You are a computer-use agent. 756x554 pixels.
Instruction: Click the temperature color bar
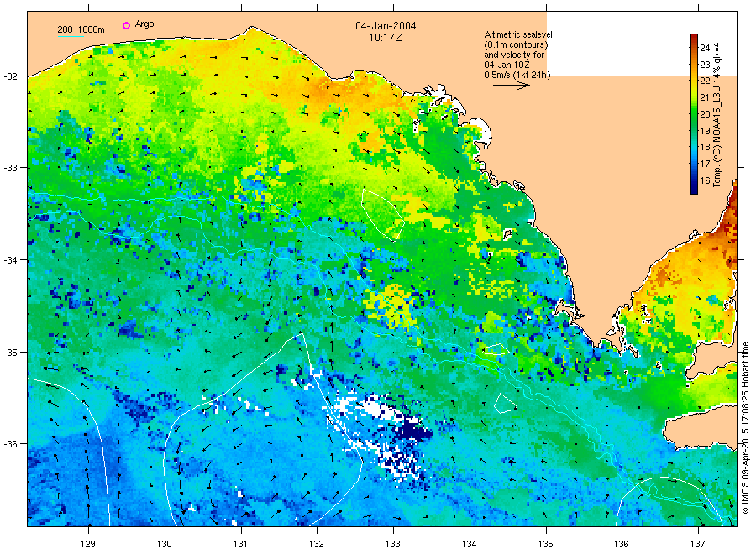pyautogui.click(x=694, y=113)
